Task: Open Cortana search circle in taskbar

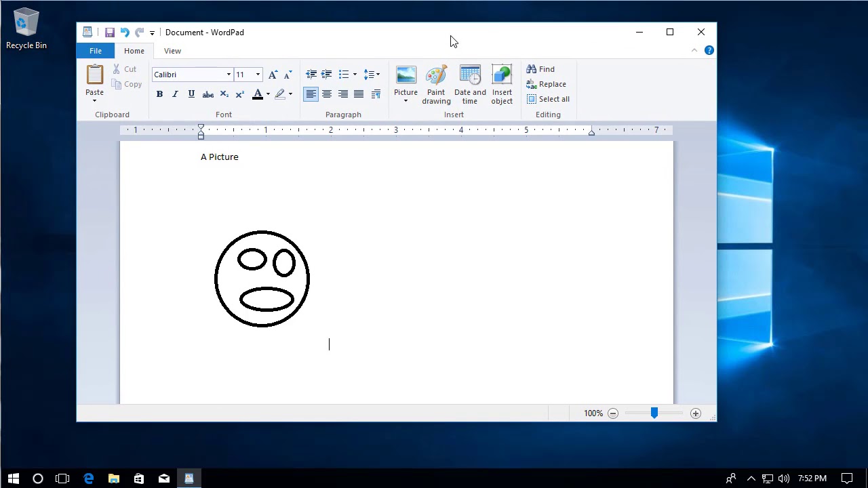Action: tap(38, 479)
